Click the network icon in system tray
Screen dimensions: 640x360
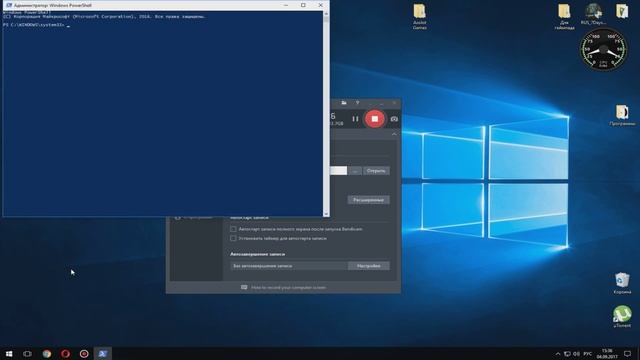(567, 353)
